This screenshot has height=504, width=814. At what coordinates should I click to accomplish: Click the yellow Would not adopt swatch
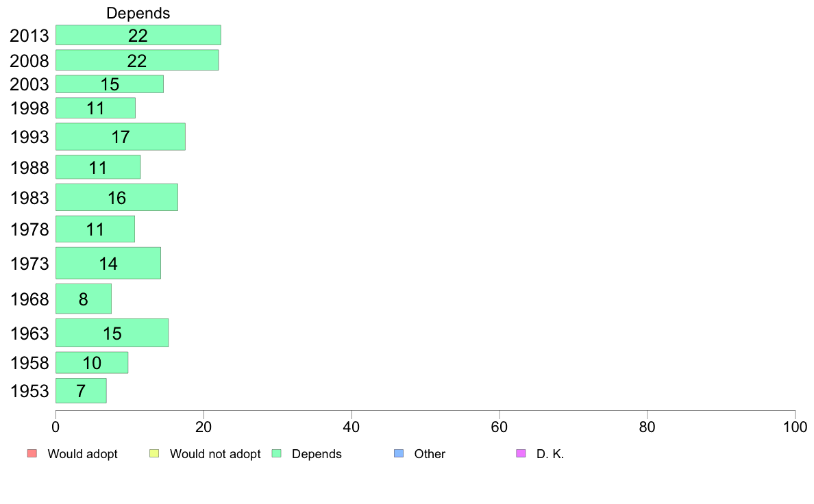154,453
